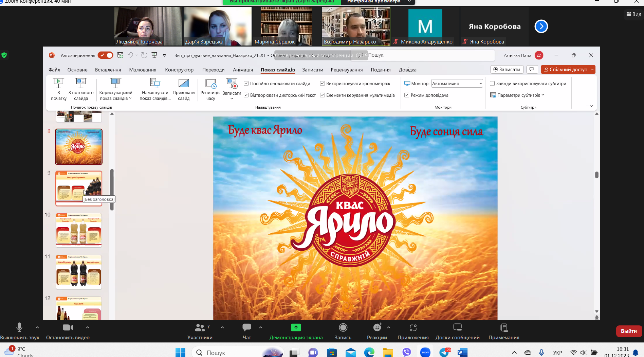Viewport: 644px width, 357px height.
Task: Select slide 10 thumbnail
Action: [x=79, y=230]
